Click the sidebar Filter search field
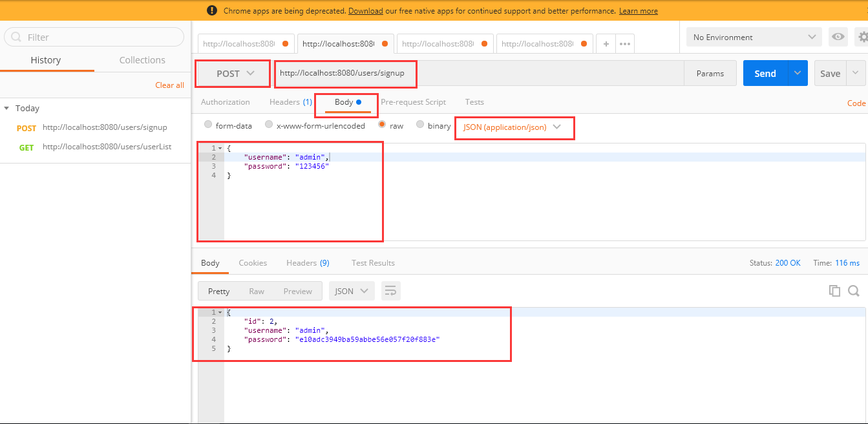This screenshot has width=868, height=424. [94, 37]
